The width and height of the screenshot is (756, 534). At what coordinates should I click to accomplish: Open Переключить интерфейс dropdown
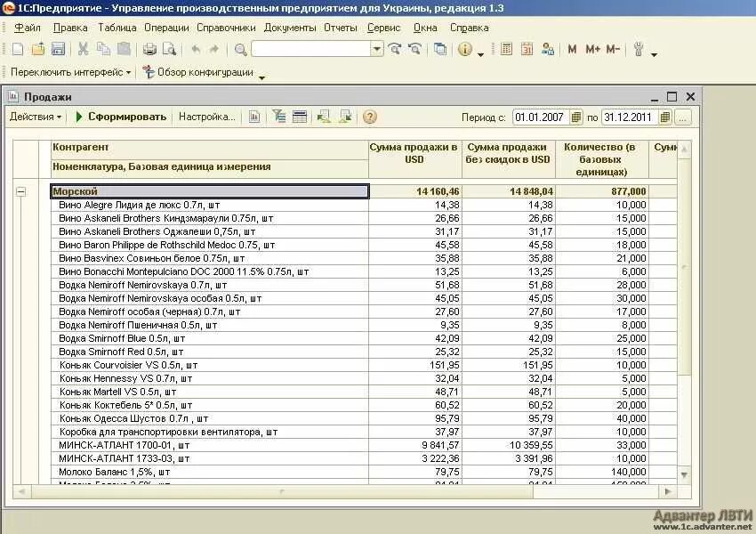point(70,72)
